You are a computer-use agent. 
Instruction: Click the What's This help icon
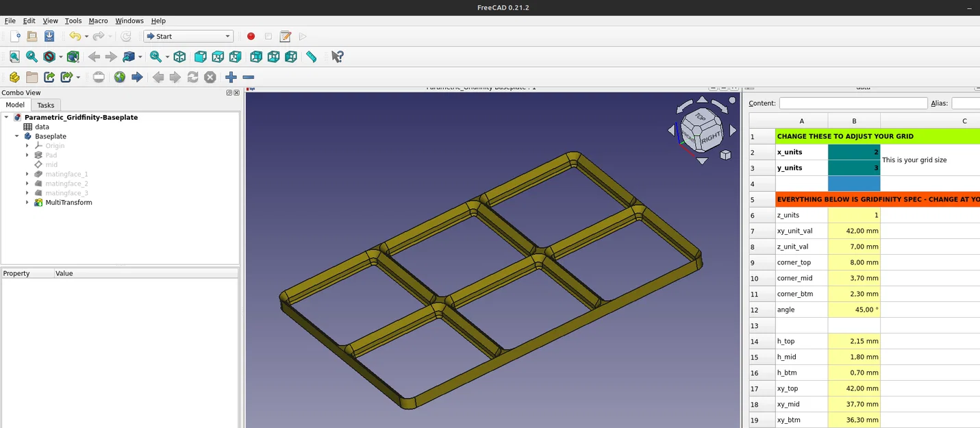tap(337, 56)
